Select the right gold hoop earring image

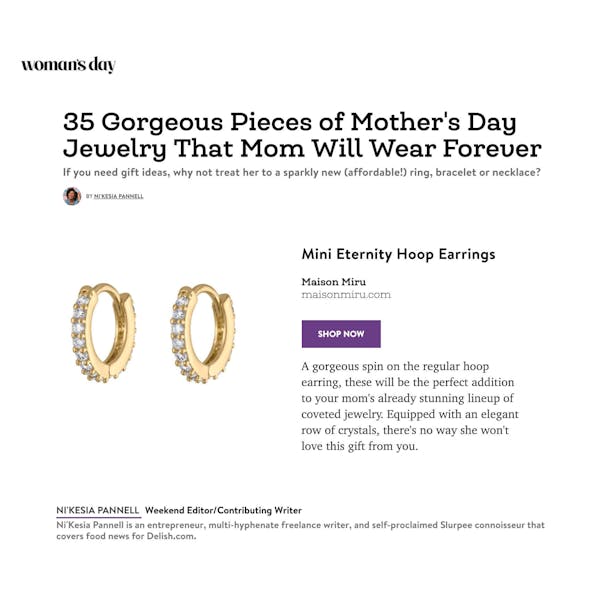tap(201, 332)
